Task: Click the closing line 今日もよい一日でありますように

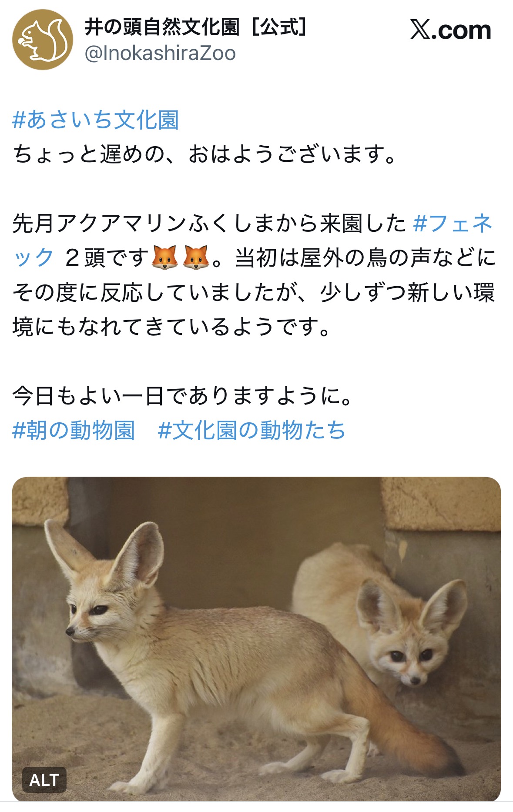Action: coord(182,396)
